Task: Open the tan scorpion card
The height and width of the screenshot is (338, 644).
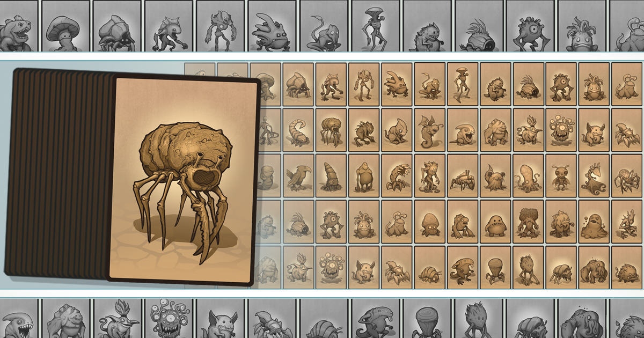Action: [x=298, y=130]
